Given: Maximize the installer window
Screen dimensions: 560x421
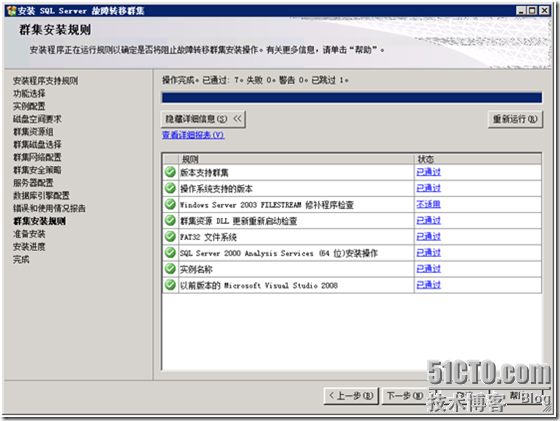Looking at the screenshot, I should (532, 11).
